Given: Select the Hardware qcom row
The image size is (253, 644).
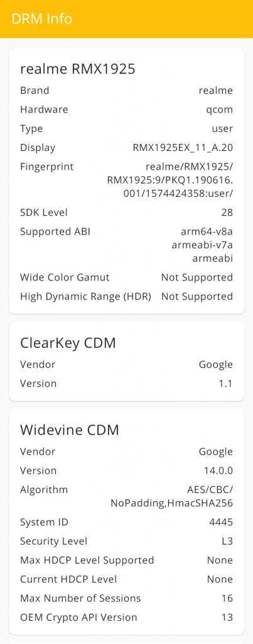Looking at the screenshot, I should [x=126, y=109].
